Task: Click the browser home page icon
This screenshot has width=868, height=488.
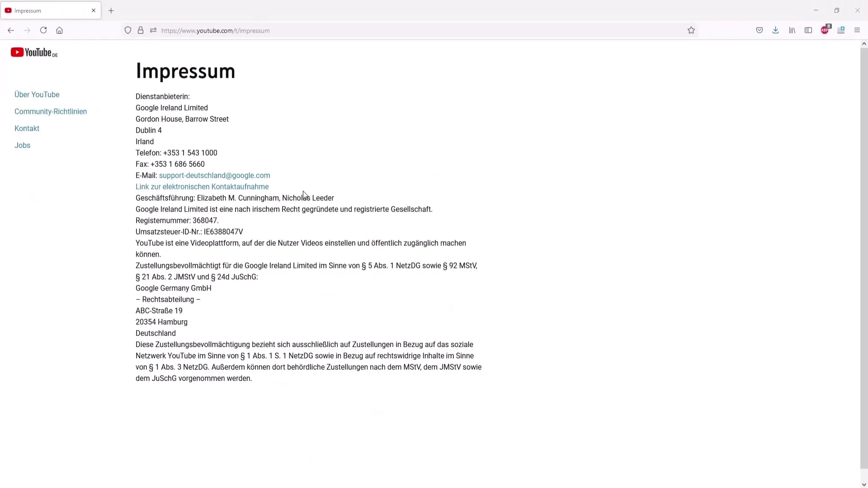Action: pos(60,30)
